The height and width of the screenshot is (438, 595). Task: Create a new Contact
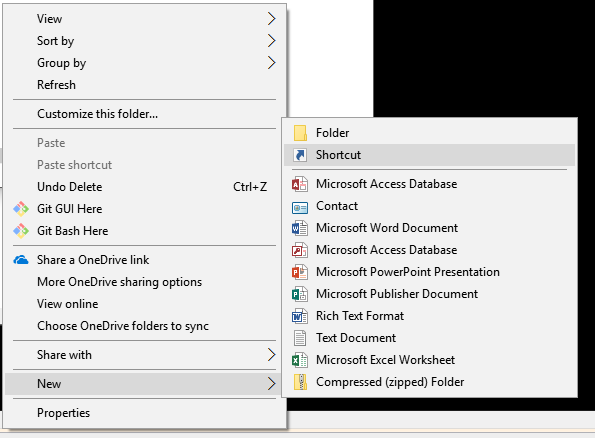click(x=430, y=206)
